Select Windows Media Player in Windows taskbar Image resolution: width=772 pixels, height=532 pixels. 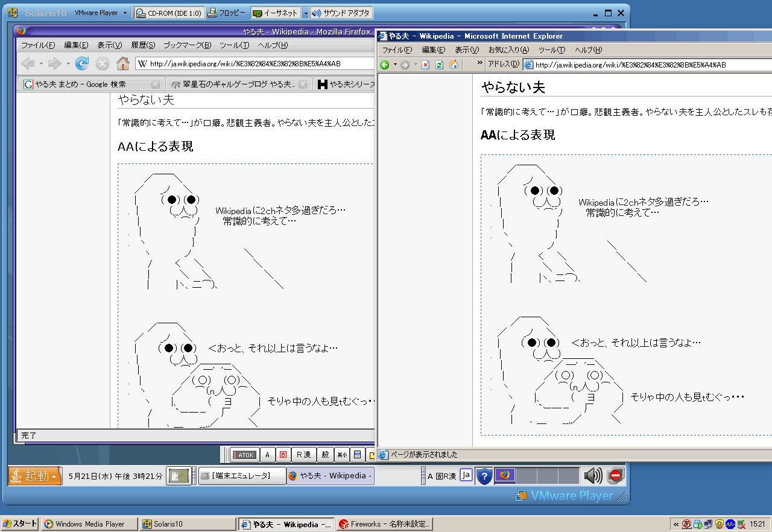click(x=89, y=524)
